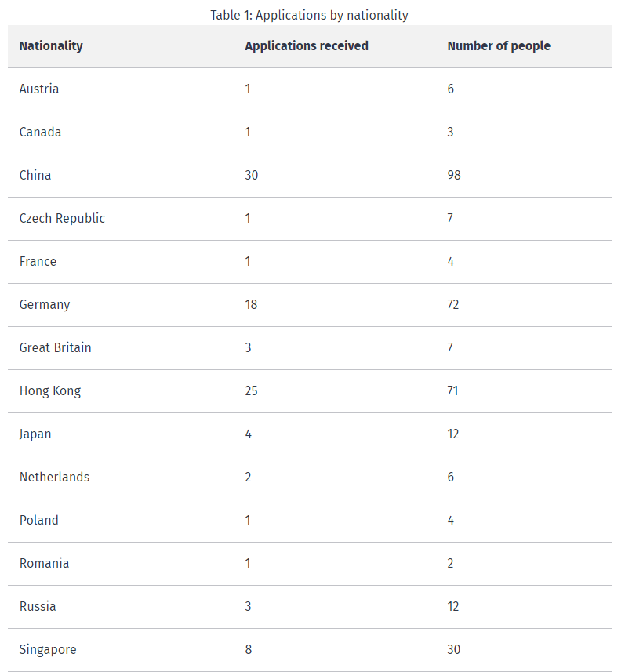
Task: Click the China nationality cell
Action: pos(35,176)
